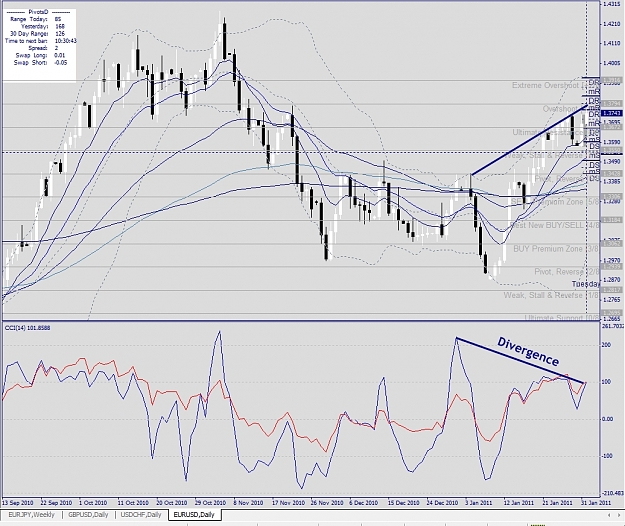Click the 'Time to next bar' row
Image resolution: width=625 pixels, height=526 pixels.
pyautogui.click(x=41, y=41)
